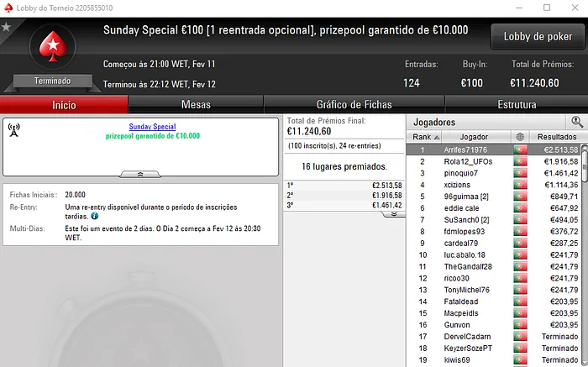588x367 pixels.
Task: Click the players list scrollbar
Action: (585, 255)
